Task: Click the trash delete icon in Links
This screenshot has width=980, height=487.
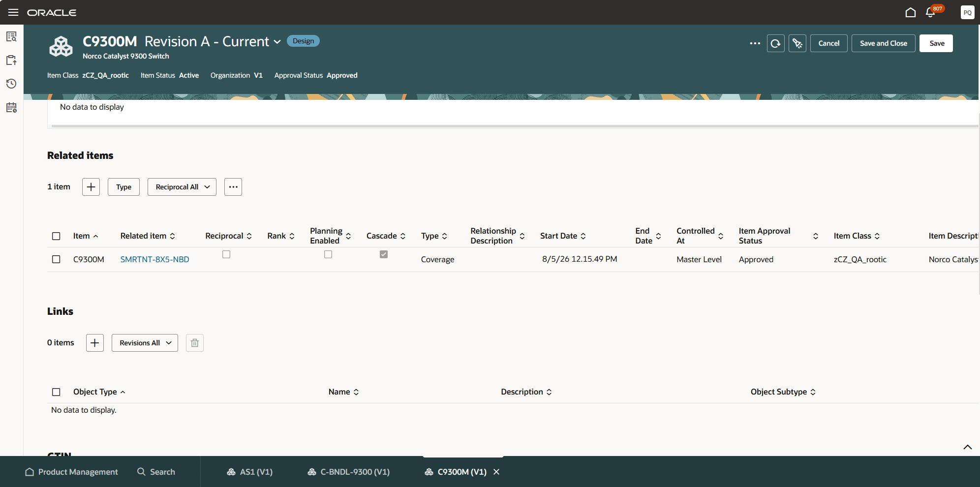Action: [x=195, y=343]
